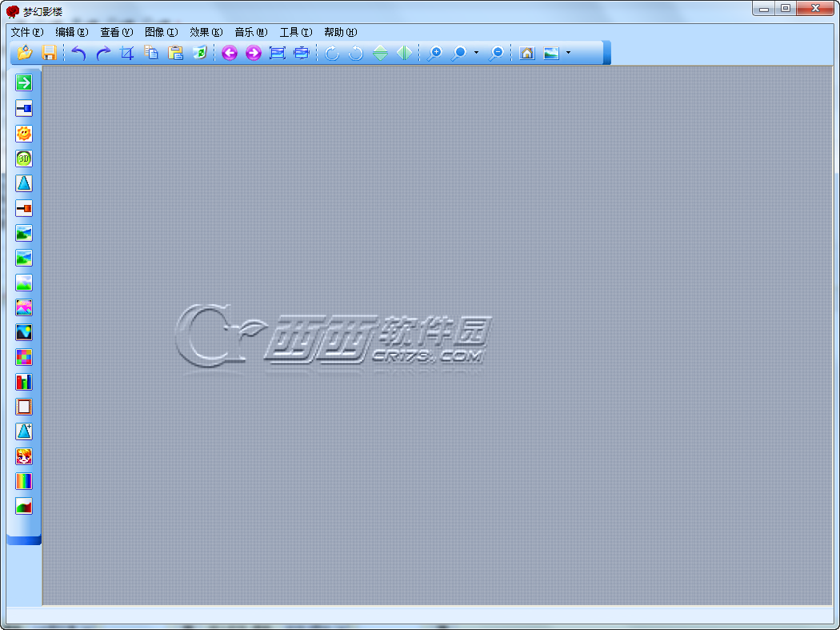Click the undo arrow icon
This screenshot has height=630, width=840.
point(78,53)
